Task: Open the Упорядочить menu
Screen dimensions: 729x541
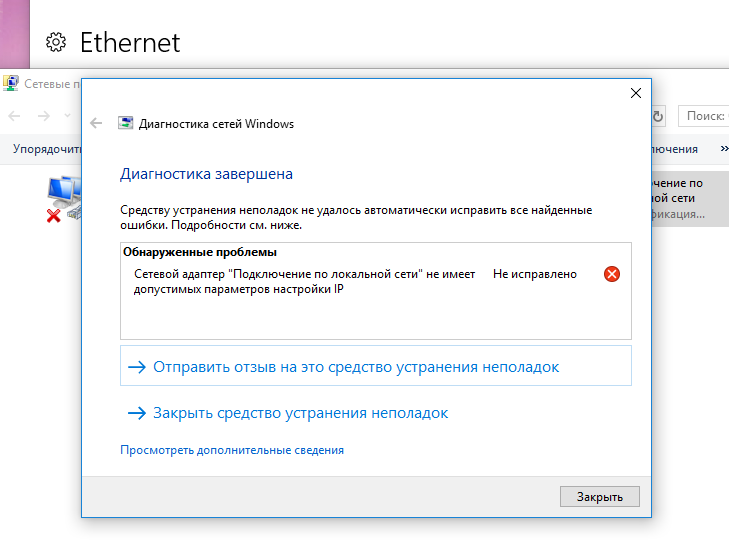Action: click(x=47, y=149)
